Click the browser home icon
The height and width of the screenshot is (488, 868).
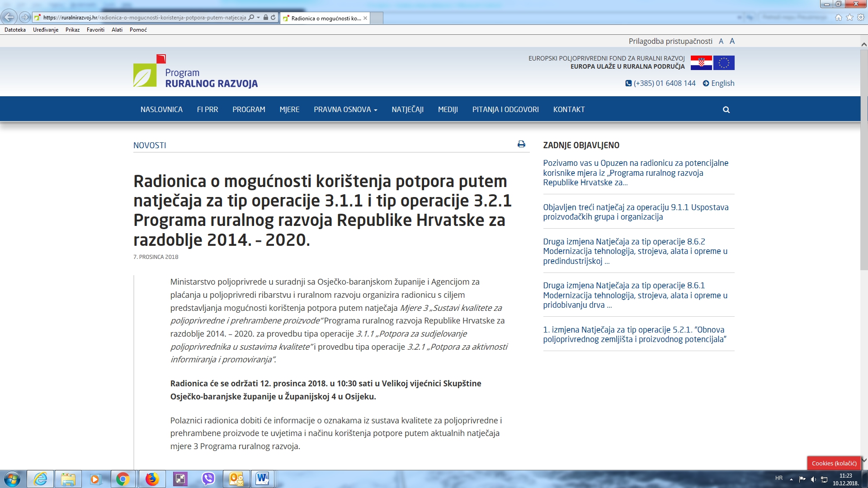pos(839,18)
